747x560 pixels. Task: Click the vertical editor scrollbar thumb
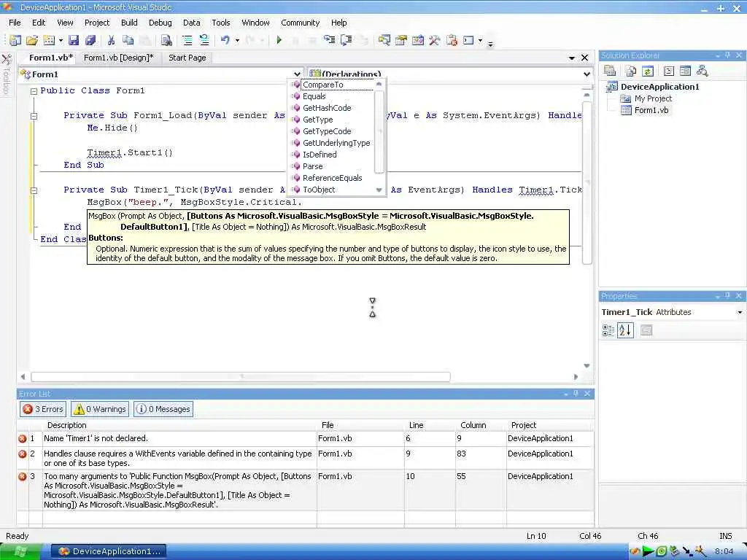587,182
